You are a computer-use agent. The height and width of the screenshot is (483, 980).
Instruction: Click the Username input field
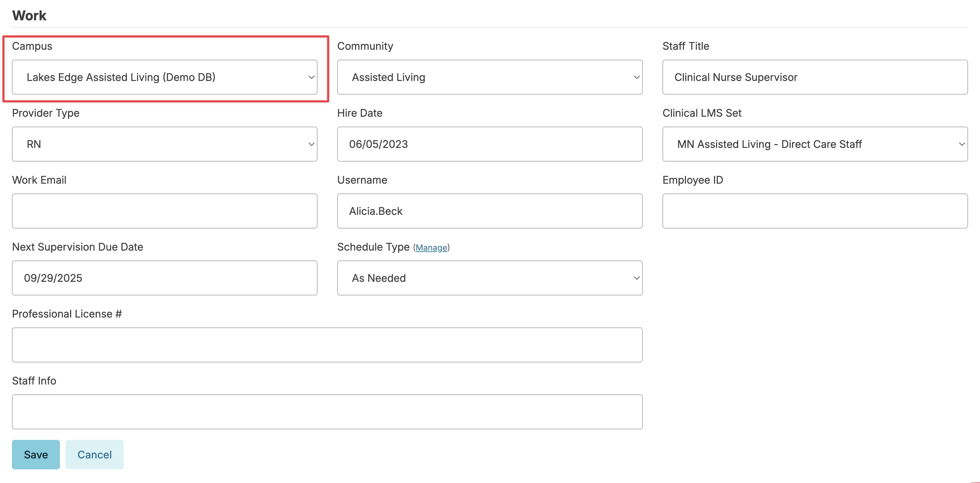[x=489, y=211]
